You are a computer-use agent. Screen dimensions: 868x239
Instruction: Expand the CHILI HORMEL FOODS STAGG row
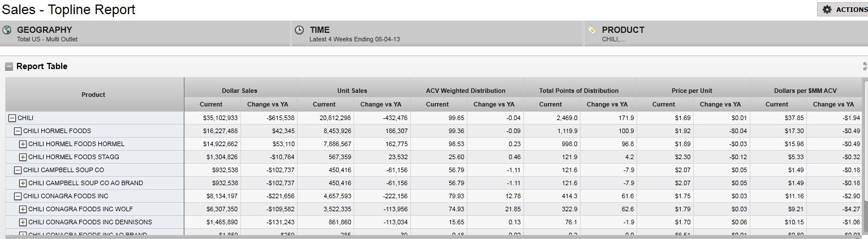[x=23, y=157]
